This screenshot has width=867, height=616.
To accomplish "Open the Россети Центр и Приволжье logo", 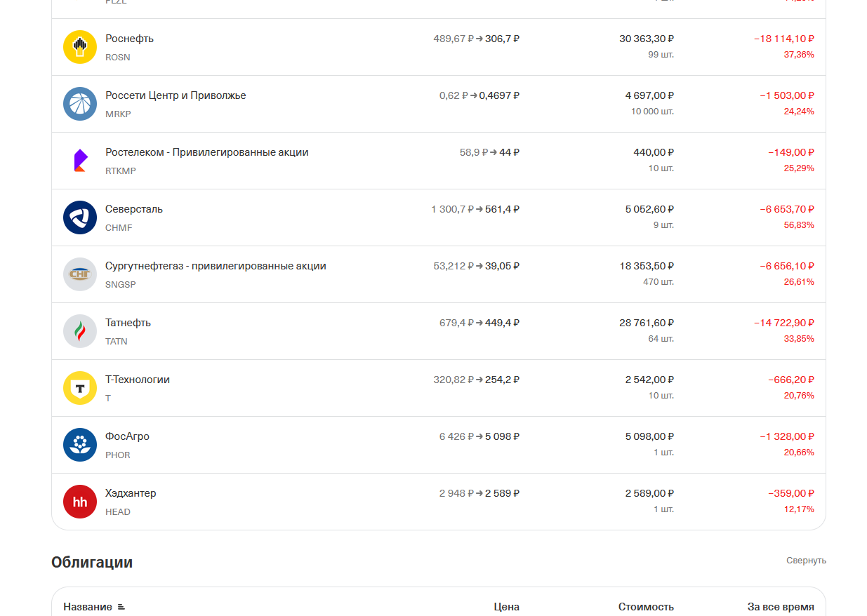I will click(x=80, y=104).
